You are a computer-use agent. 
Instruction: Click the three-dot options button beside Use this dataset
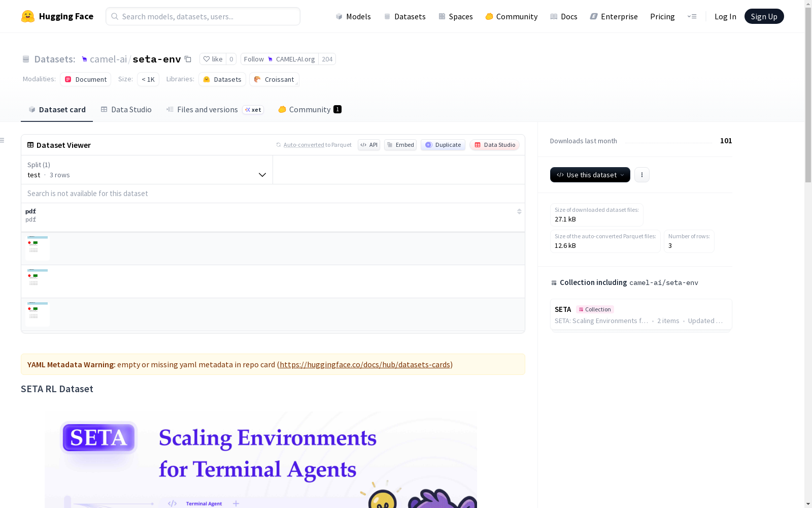point(642,175)
